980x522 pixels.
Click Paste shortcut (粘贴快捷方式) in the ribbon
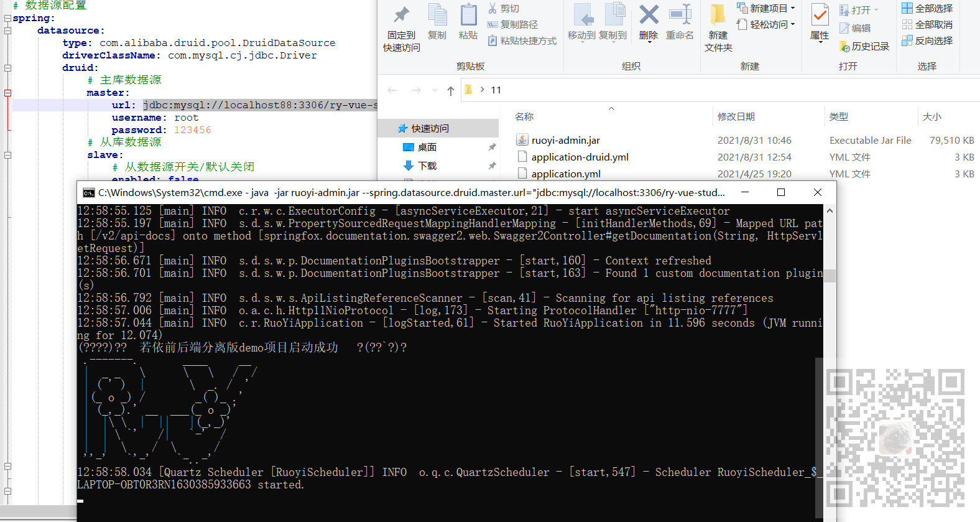coord(522,41)
